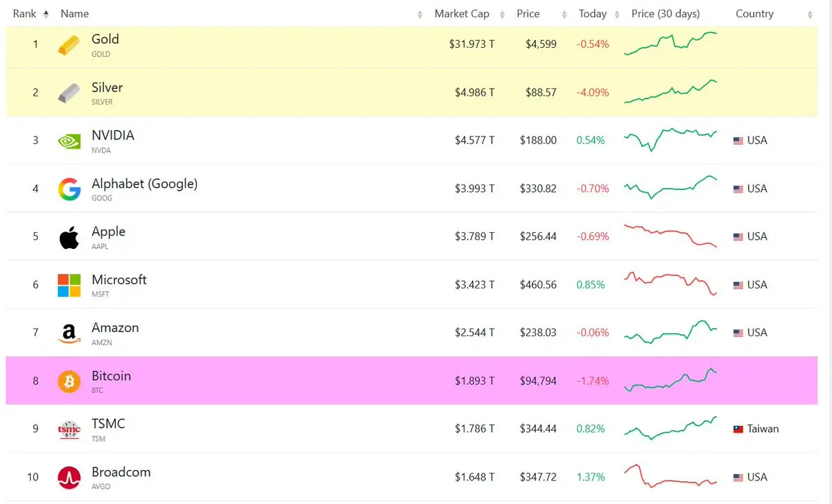Click Bitcoin's 30-day price chart
Viewport: 832px width, 504px height.
click(670, 381)
